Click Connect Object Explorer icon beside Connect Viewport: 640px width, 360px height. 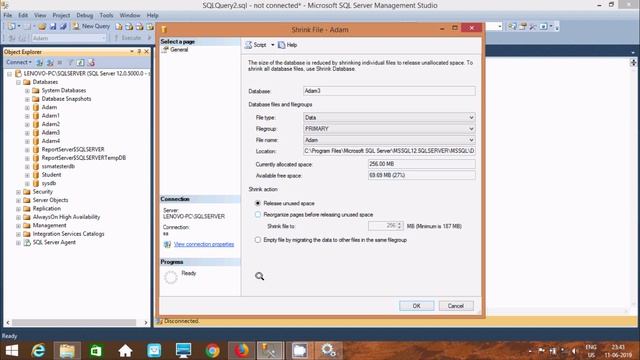40,62
